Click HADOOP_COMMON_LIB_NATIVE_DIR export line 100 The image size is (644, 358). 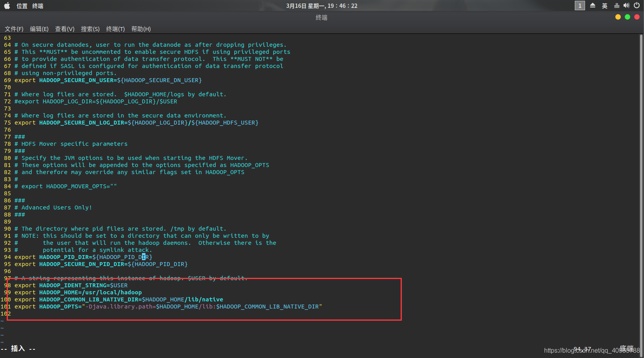pos(119,299)
